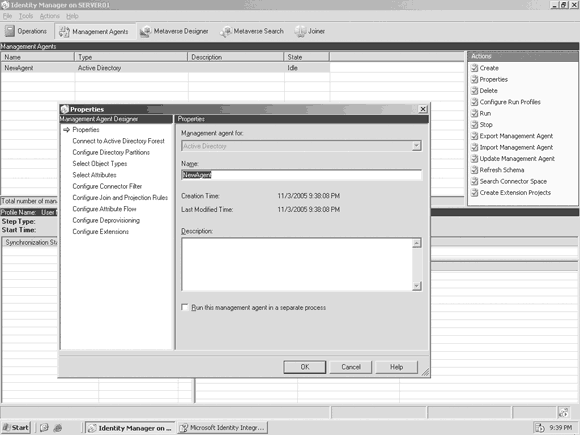Open the Management agent for dropdown
Image resolution: width=580 pixels, height=435 pixels.
pos(417,146)
